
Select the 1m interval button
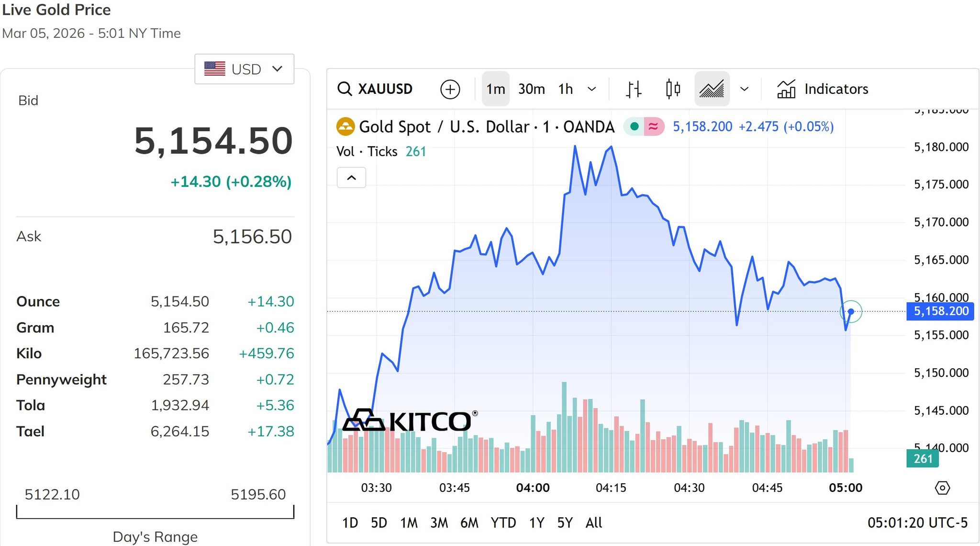click(496, 89)
